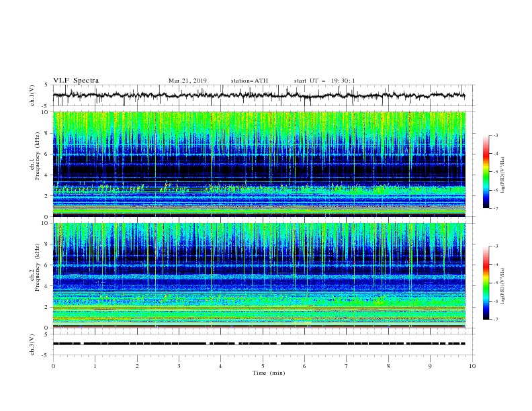Click inside the ch.1 spectrogram panel
The width and height of the screenshot is (532, 411).
coord(259,164)
